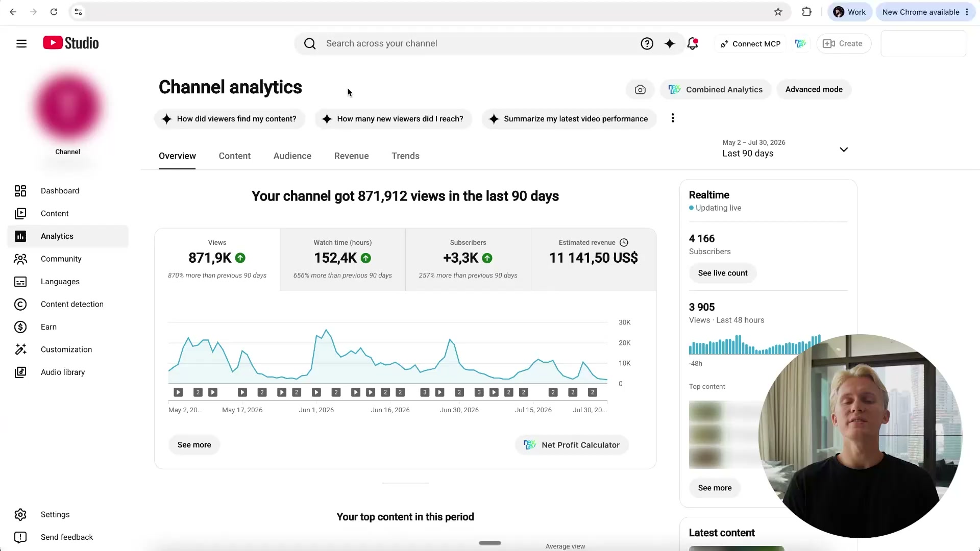Open the Net Profit Calculator
The height and width of the screenshot is (551, 980).
coord(572,445)
